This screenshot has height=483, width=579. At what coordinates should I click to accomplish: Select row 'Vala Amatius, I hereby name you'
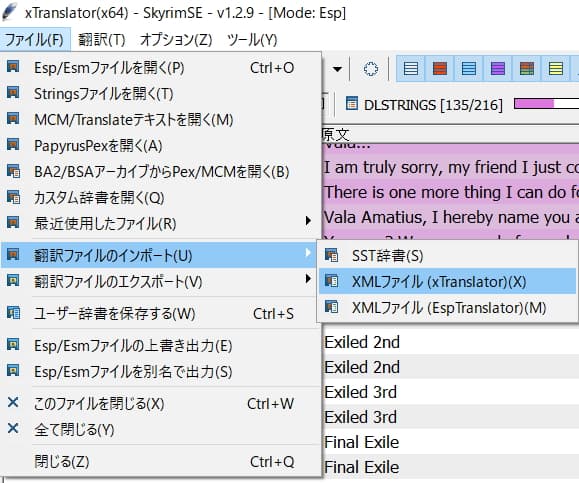451,217
